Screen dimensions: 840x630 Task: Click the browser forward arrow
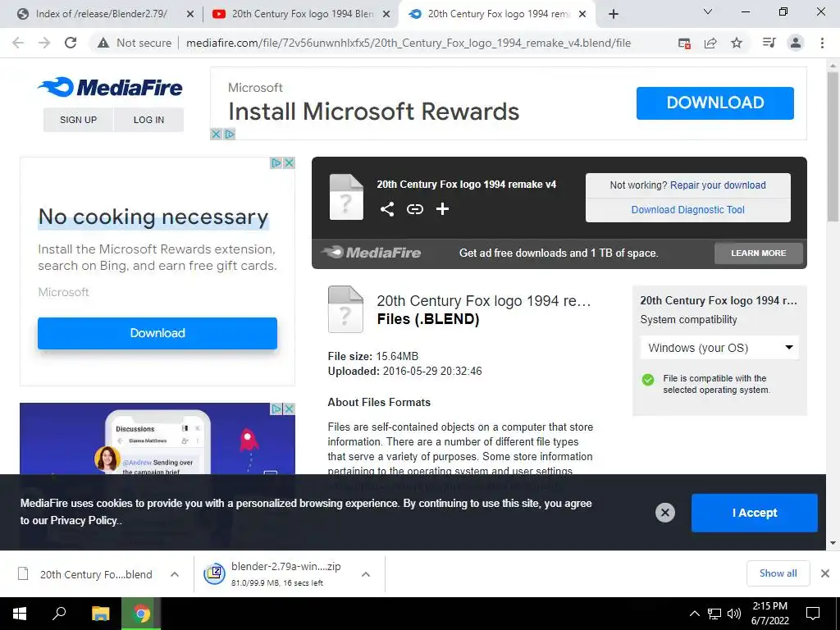[x=44, y=43]
